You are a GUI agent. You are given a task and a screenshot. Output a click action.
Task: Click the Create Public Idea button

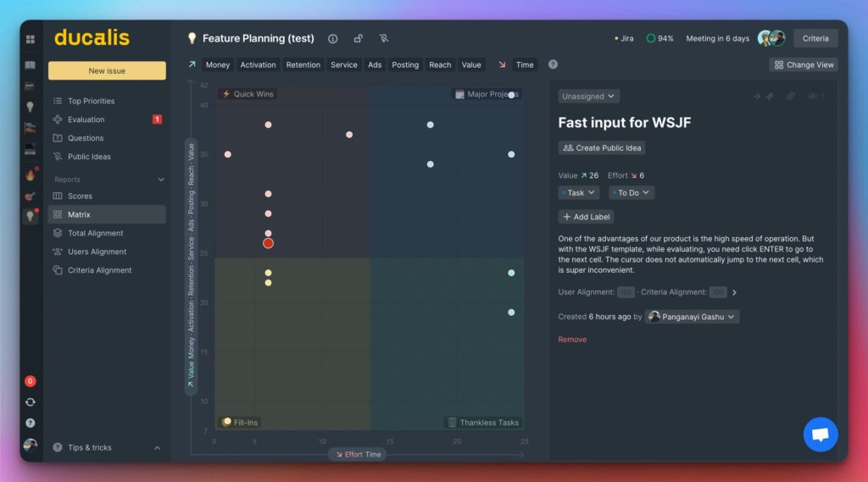pyautogui.click(x=602, y=147)
